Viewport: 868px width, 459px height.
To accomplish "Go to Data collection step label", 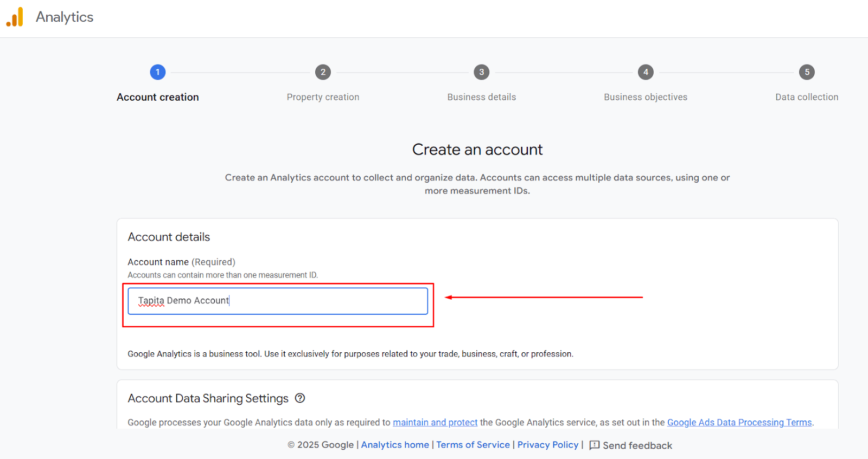I will (807, 97).
